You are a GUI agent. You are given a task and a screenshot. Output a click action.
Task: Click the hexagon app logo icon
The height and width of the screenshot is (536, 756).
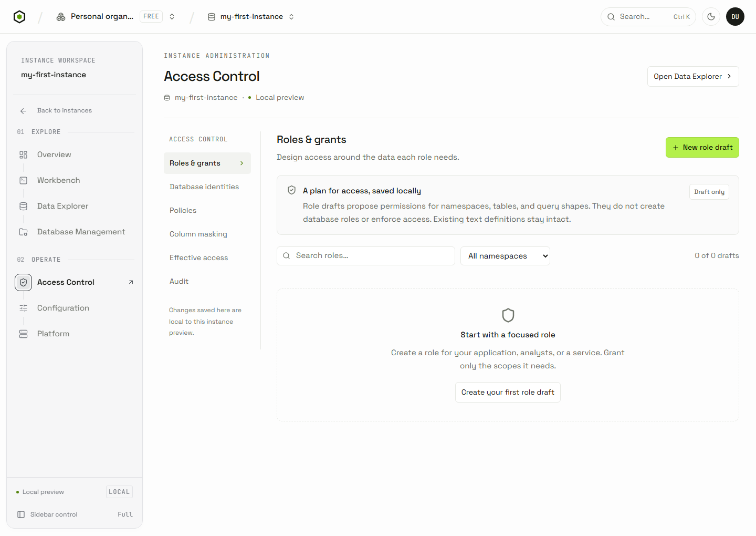(19, 17)
